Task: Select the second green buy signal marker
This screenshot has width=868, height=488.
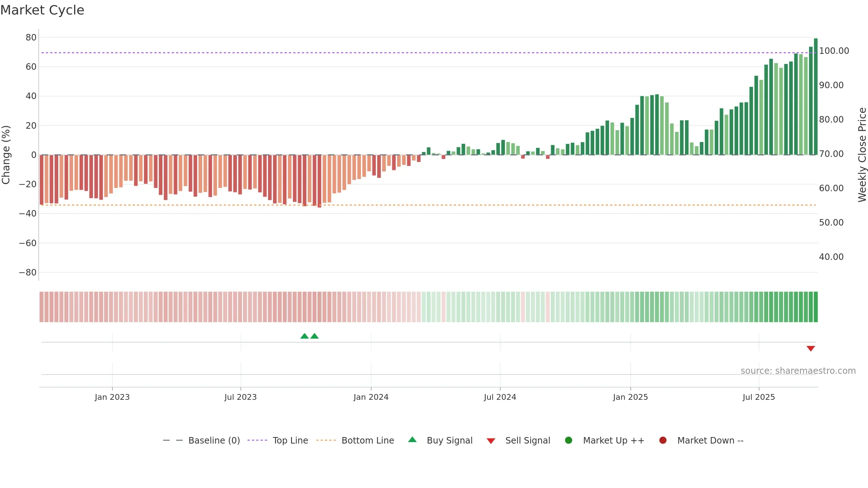Action: pos(315,336)
